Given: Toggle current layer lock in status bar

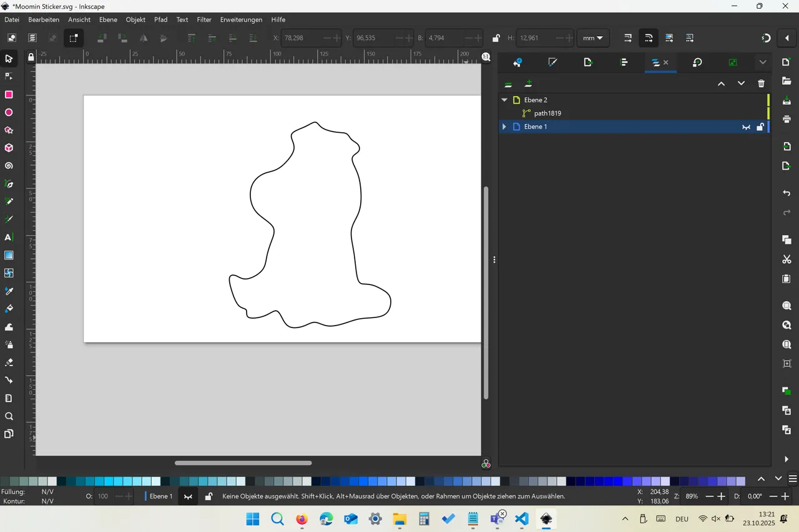Looking at the screenshot, I should click(208, 496).
